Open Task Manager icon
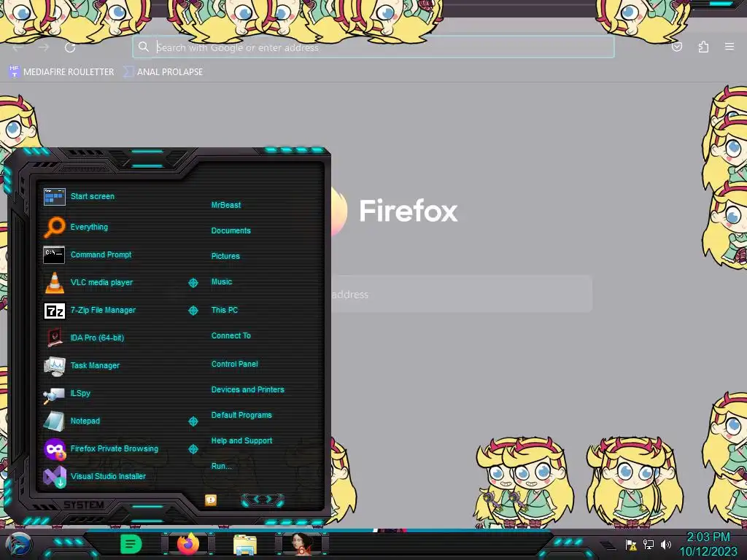The width and height of the screenshot is (747, 560). click(54, 366)
